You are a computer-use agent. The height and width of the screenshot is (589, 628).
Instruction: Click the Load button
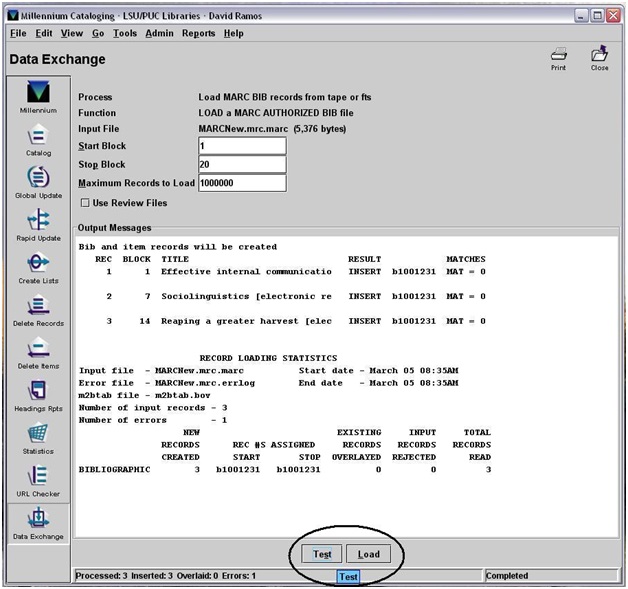pyautogui.click(x=368, y=554)
